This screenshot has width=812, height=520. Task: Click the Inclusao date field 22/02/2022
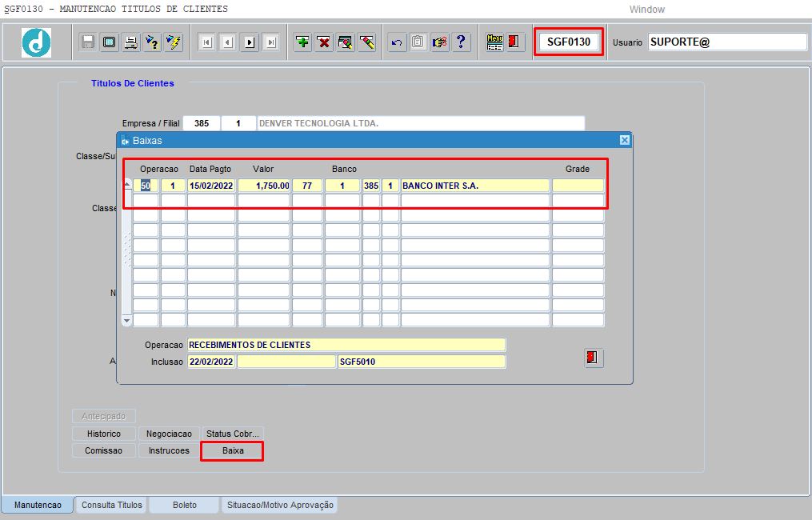point(210,362)
